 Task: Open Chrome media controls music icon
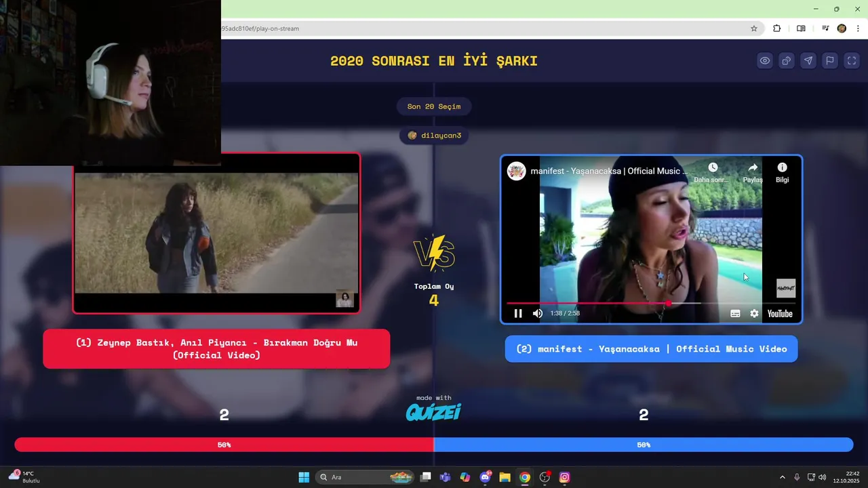point(825,28)
